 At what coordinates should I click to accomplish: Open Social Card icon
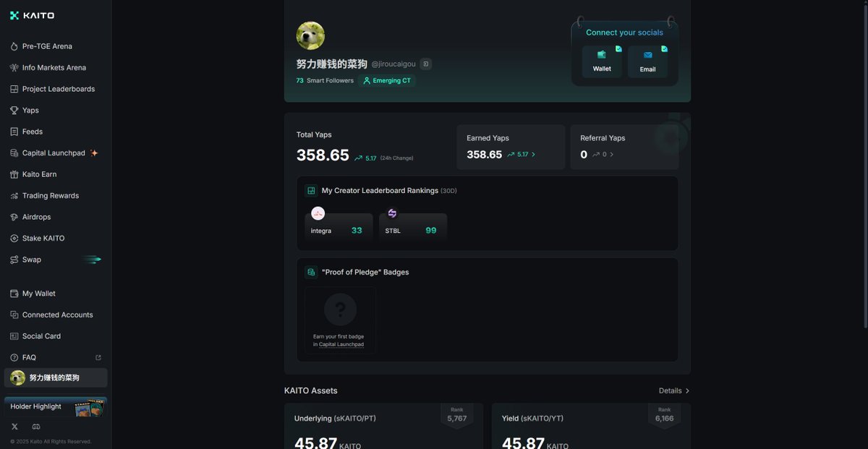coord(14,336)
